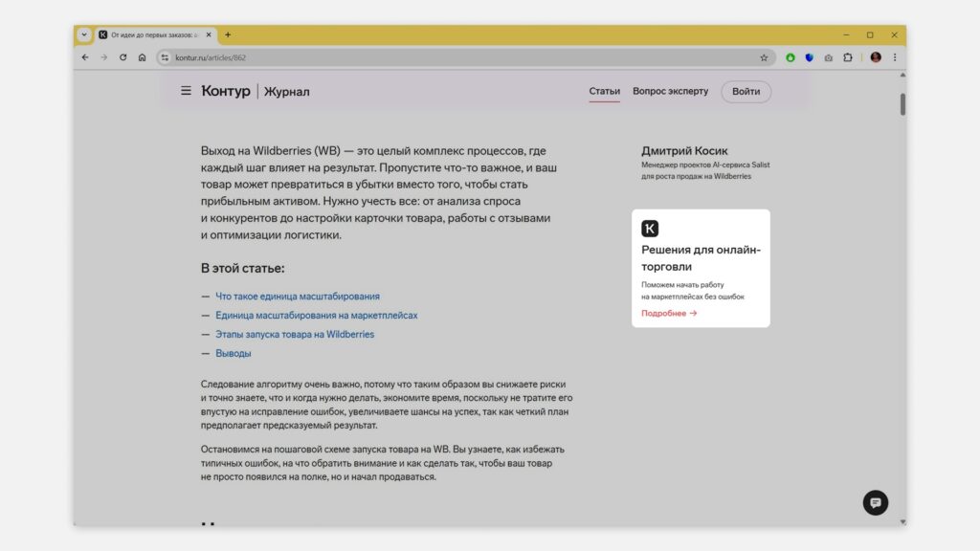
Task: Bookmark the page with the star icon
Action: [x=764, y=57]
